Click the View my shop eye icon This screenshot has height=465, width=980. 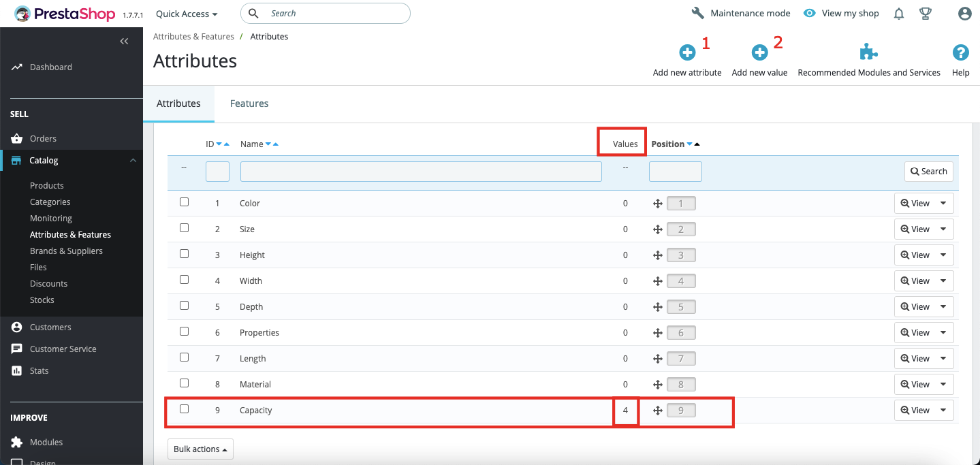pyautogui.click(x=809, y=13)
